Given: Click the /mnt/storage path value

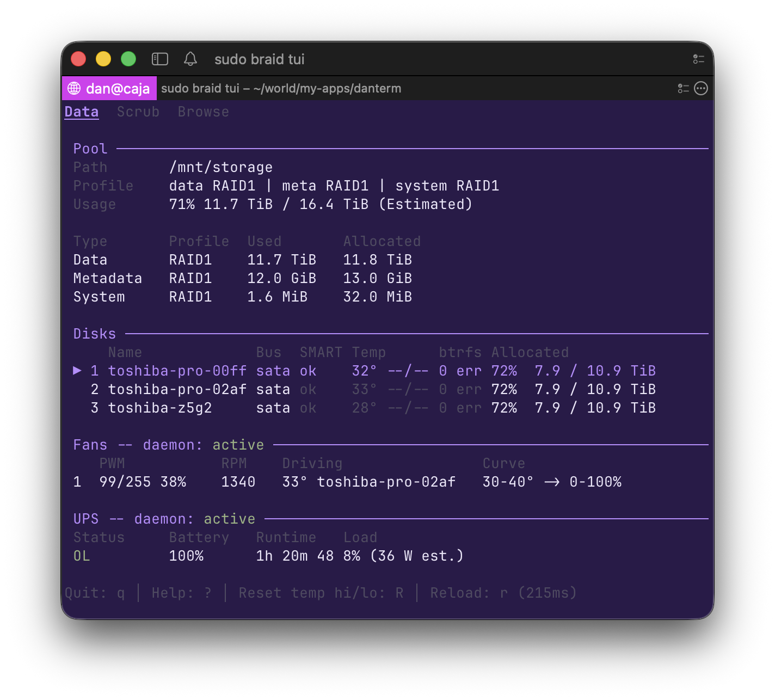Looking at the screenshot, I should (x=221, y=168).
